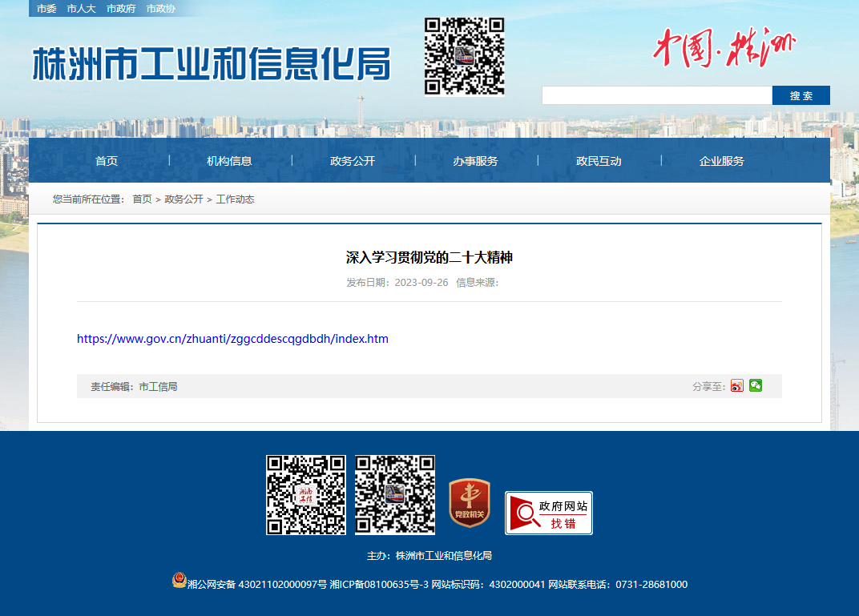Go to 办事服务 in navigation bar

click(475, 161)
